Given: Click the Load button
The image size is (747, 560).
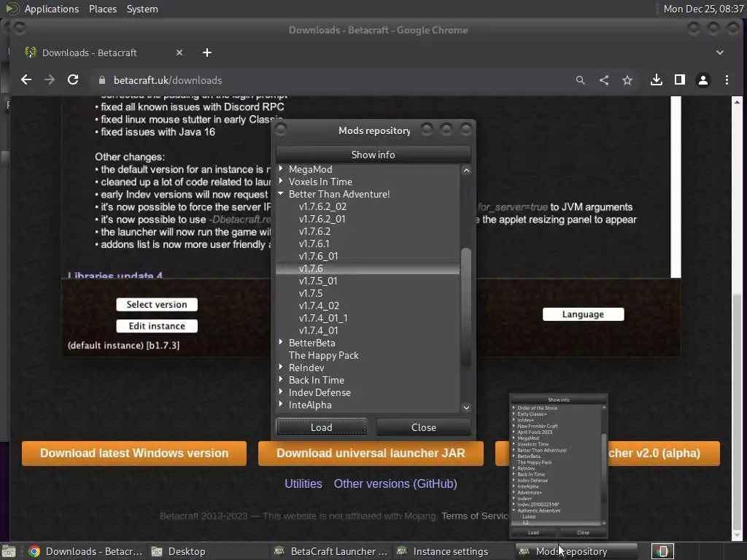Looking at the screenshot, I should 322,427.
